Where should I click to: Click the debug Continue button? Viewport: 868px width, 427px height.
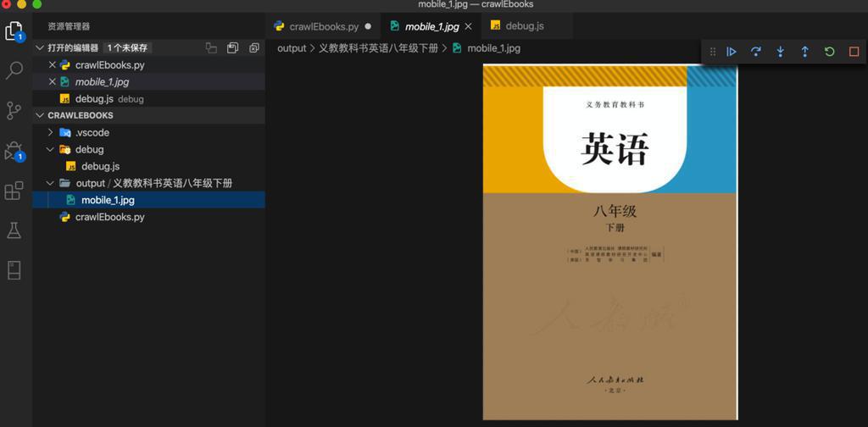pos(732,52)
